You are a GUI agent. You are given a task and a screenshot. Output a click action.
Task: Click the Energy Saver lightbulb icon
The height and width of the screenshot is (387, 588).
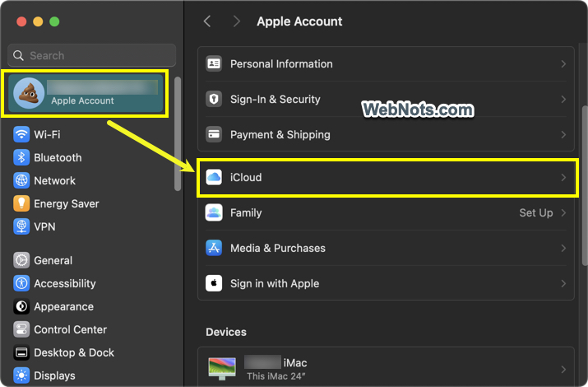coord(21,203)
